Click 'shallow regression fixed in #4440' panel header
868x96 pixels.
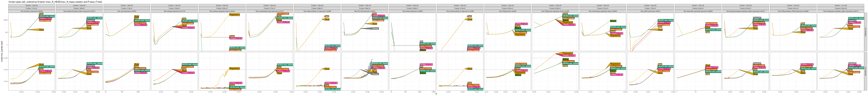pyautogui.click(x=222, y=11)
